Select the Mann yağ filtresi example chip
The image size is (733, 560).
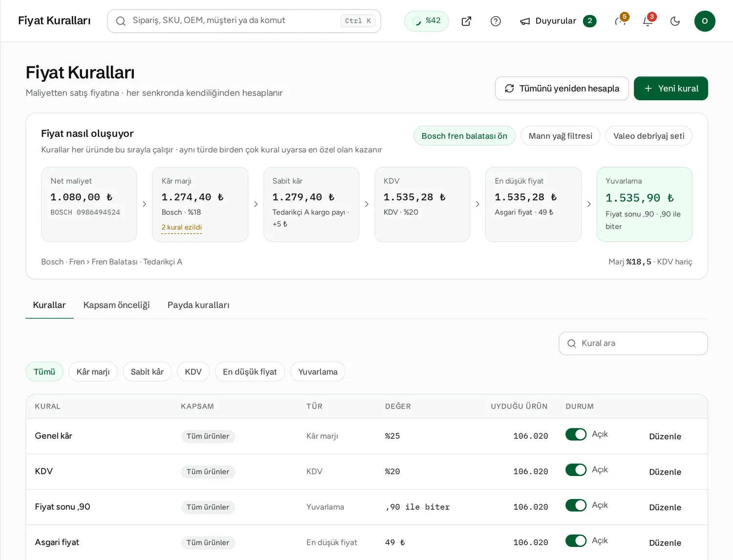coord(561,136)
